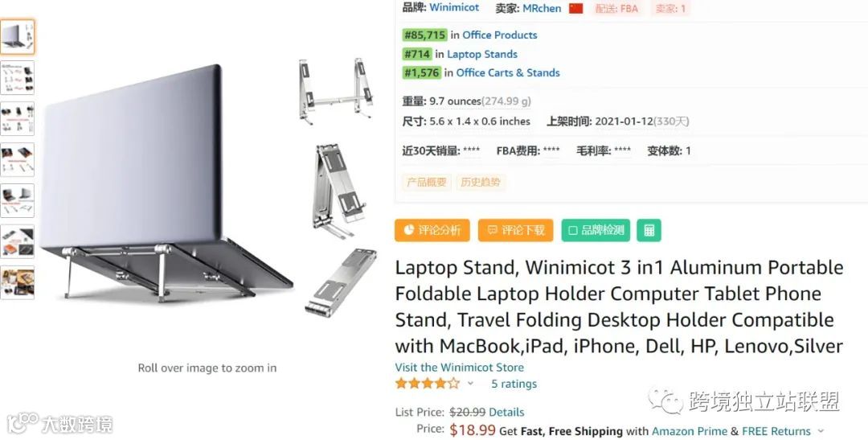Click the green calculator icon button
Image resolution: width=868 pixels, height=440 pixels.
pyautogui.click(x=649, y=231)
